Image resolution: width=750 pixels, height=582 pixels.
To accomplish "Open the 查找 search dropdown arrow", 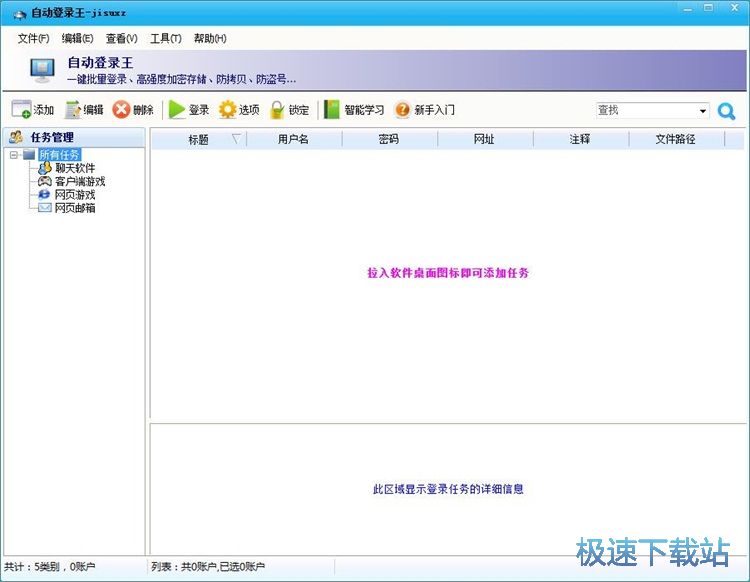I will click(702, 111).
